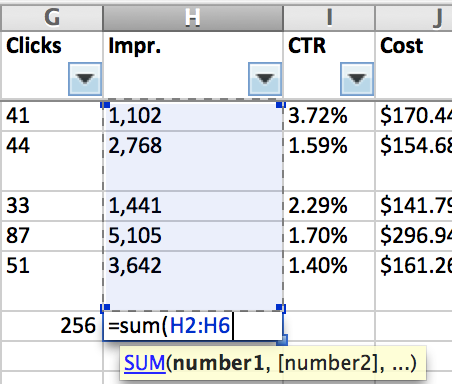Select the cost cell starting $170.4
This screenshot has width=452, height=384.
[x=414, y=116]
